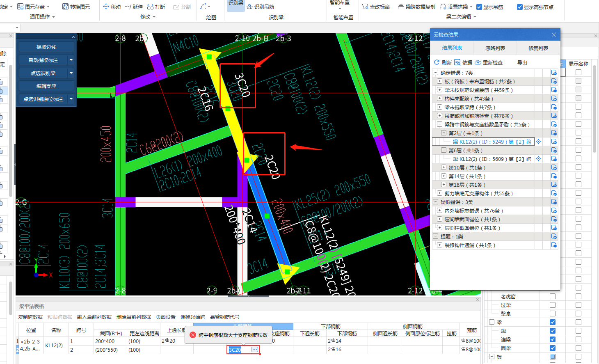The width and height of the screenshot is (599, 364).
Task: Collapse 梁跨中钢筋与支座筋数量矛盾 group
Action: (x=439, y=124)
